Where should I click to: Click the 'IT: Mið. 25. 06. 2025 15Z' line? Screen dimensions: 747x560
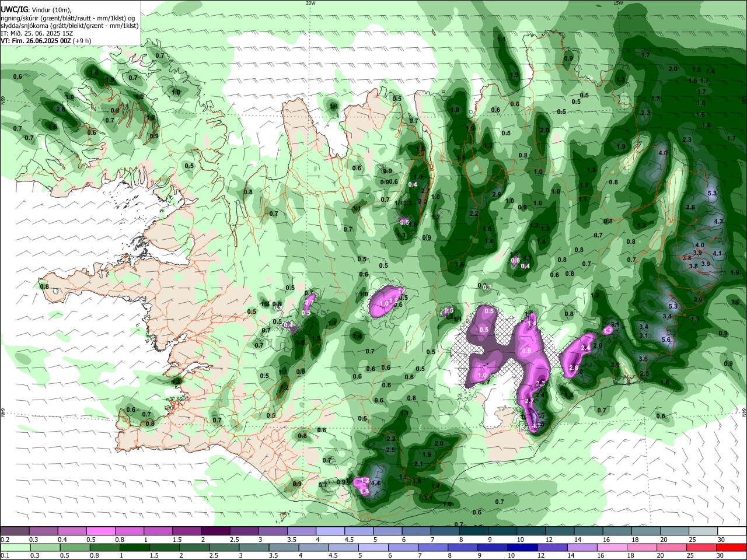pos(37,33)
